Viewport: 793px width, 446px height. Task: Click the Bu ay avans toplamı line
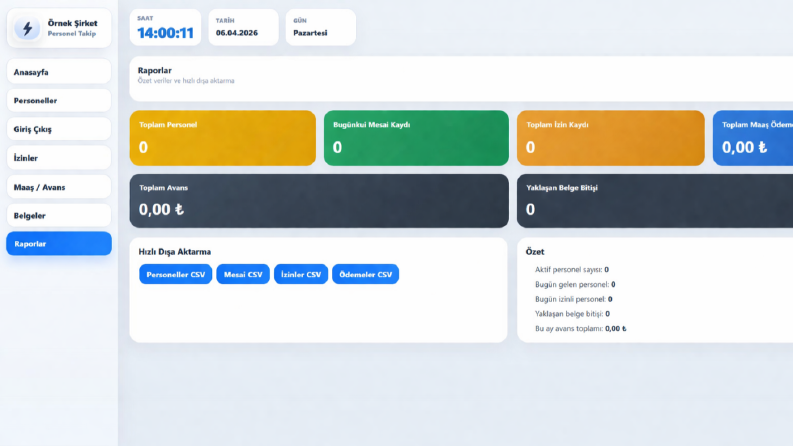point(581,328)
